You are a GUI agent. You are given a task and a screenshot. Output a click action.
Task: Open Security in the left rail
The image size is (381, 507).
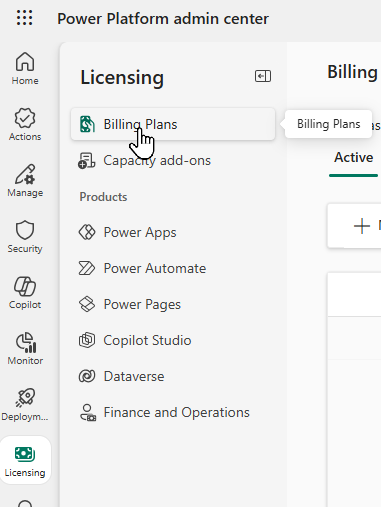pyautogui.click(x=25, y=237)
